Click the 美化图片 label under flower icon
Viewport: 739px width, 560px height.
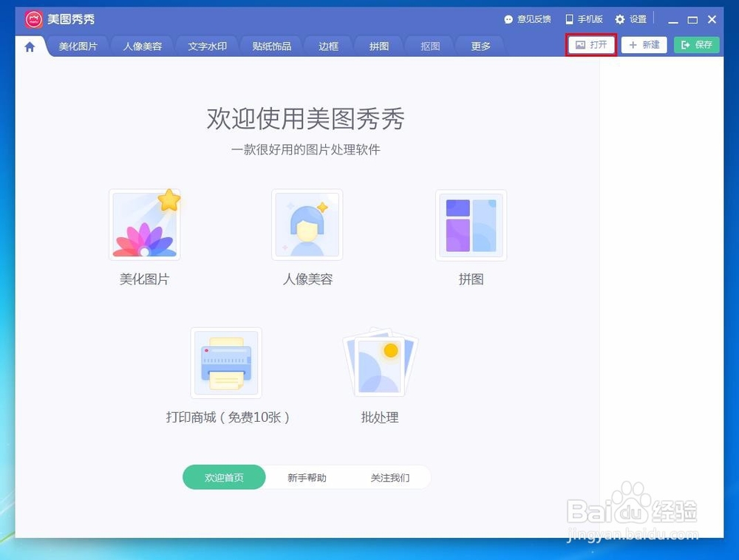pyautogui.click(x=144, y=279)
